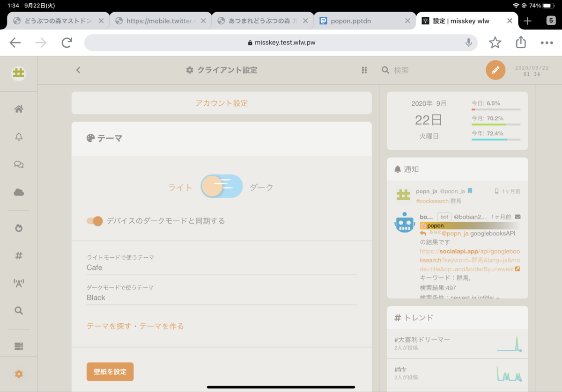The width and height of the screenshot is (562, 392).
Task: Click the 今月 70.2% progress bar
Action: point(496,124)
